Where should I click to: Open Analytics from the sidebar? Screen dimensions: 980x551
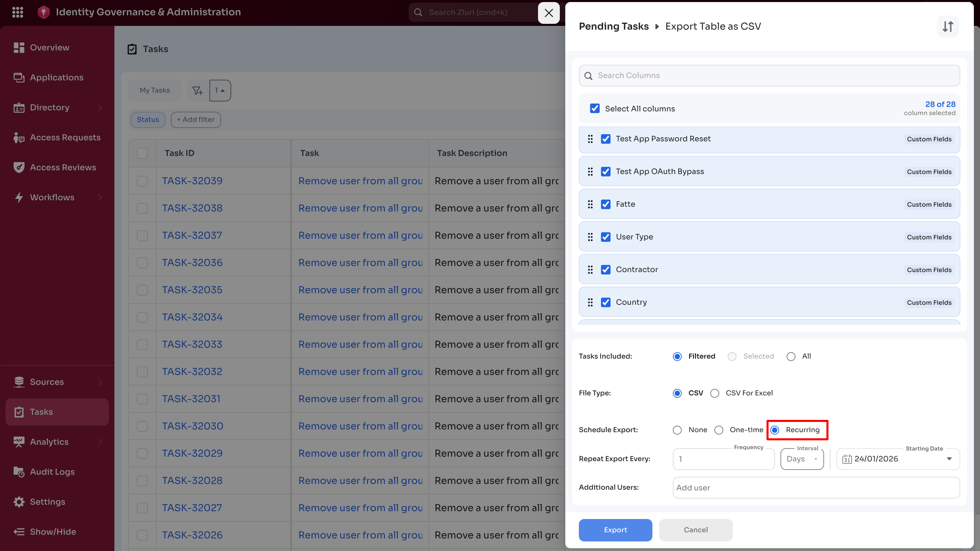point(49,442)
